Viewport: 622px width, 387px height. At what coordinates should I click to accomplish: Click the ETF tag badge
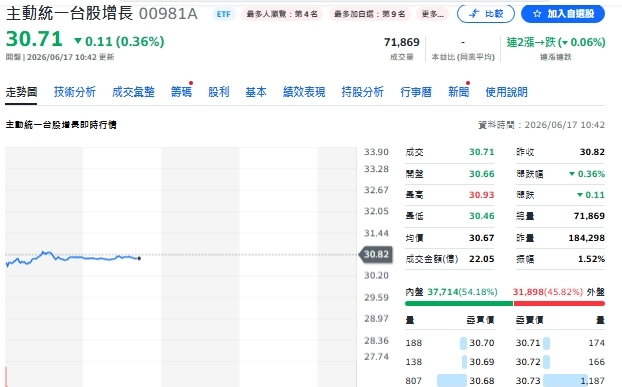(224, 14)
